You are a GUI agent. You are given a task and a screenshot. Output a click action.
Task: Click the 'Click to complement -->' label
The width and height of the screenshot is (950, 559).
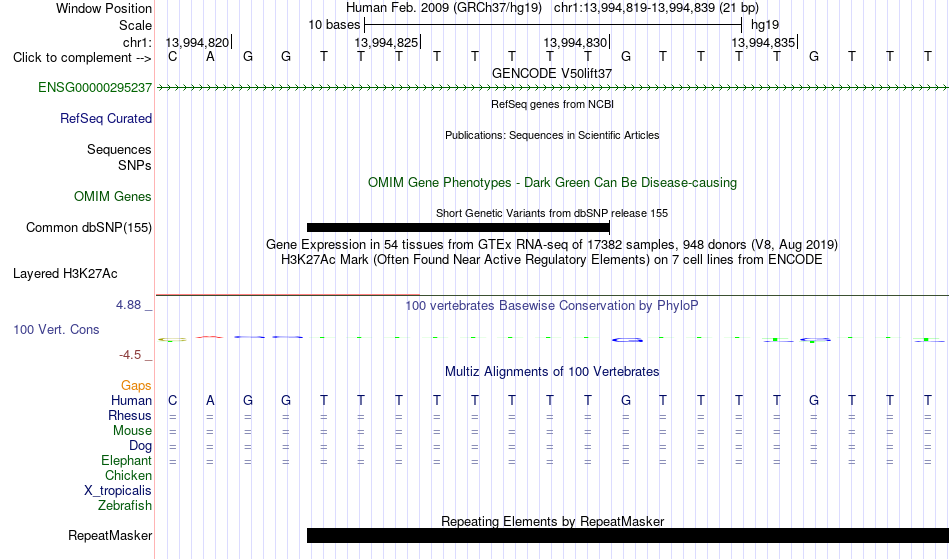82,58
